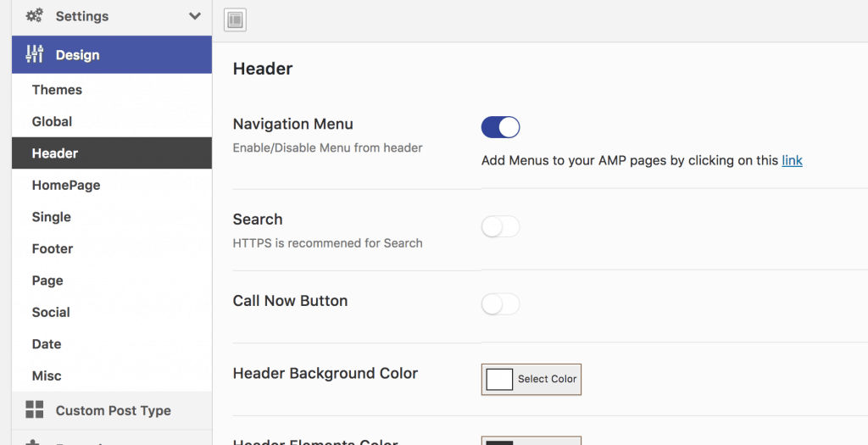Click the panel layout icon in top bar
The height and width of the screenshot is (445, 868).
tap(236, 20)
